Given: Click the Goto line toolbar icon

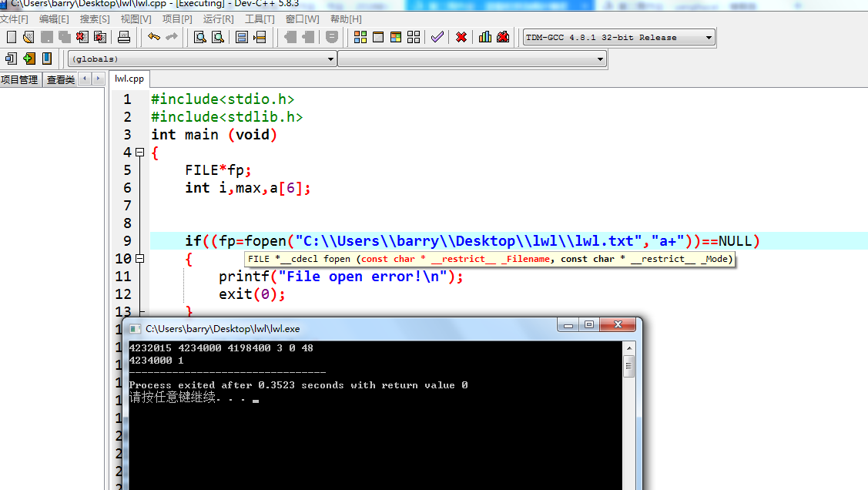Looking at the screenshot, I should tap(260, 37).
